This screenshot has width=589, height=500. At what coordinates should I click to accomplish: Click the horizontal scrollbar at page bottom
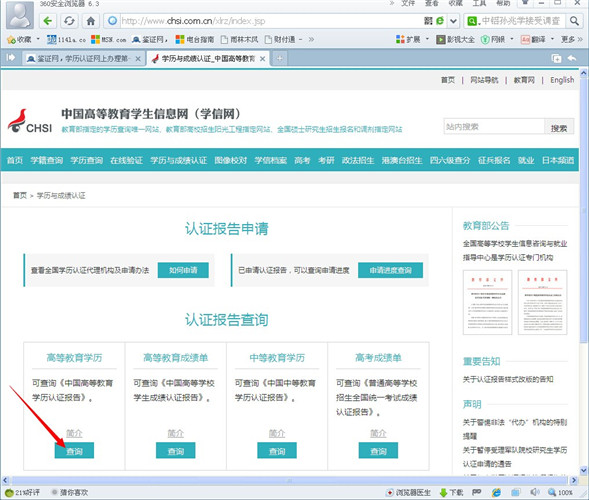click(x=288, y=480)
